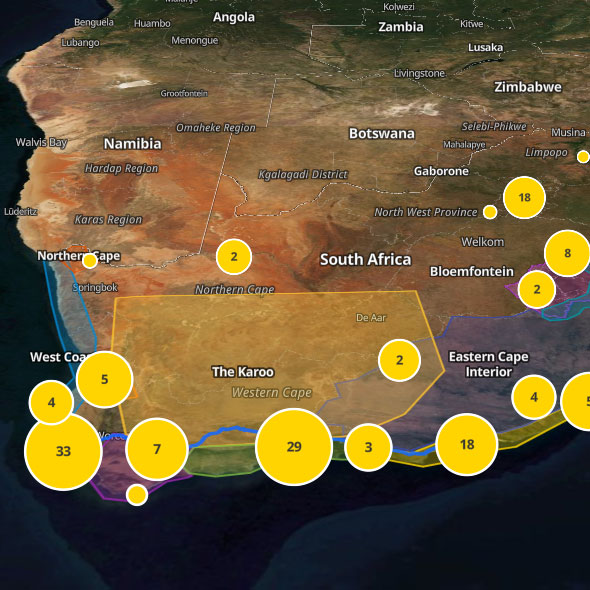The height and width of the screenshot is (590, 590).
Task: Click the Livingstone town label
Action: click(420, 73)
